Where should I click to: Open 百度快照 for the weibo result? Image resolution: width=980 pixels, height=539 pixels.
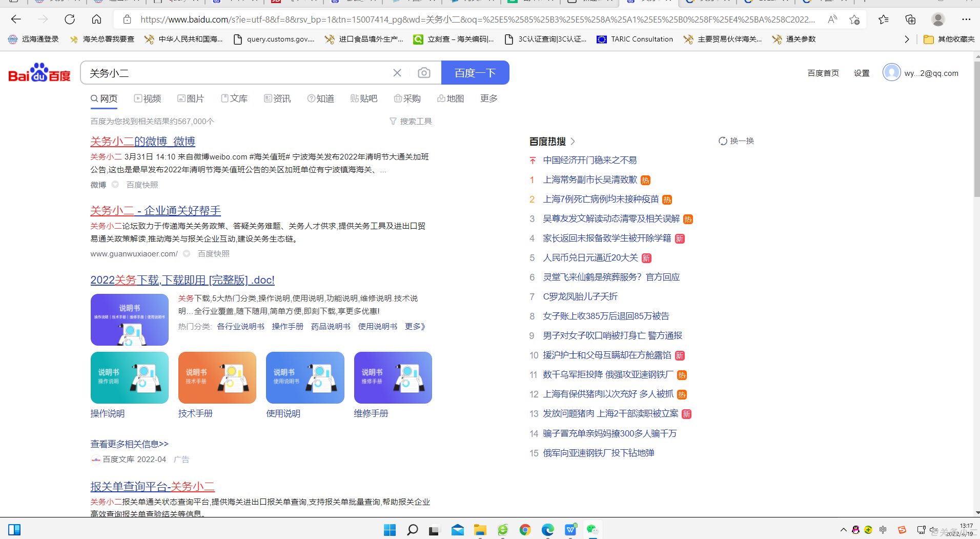coord(142,185)
